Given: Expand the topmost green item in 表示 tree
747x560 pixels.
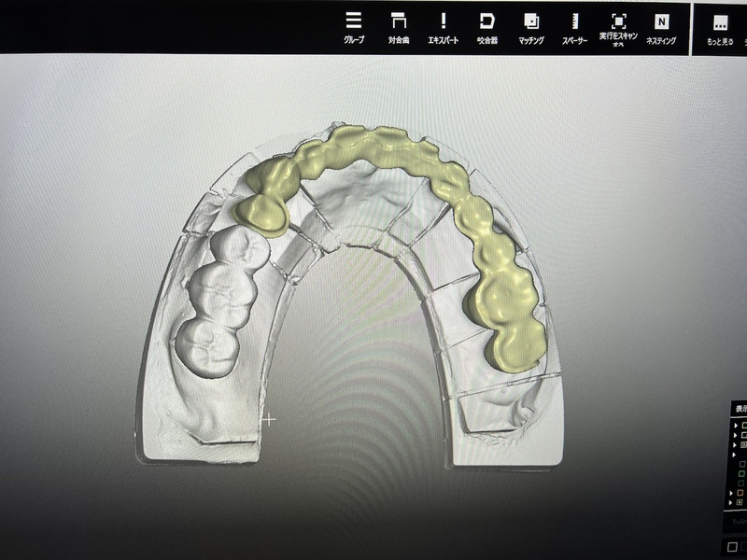Looking at the screenshot, I should pyautogui.click(x=735, y=425).
